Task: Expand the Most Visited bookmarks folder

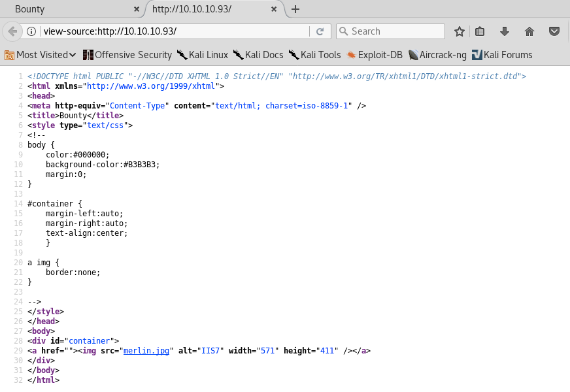Action: click(x=41, y=55)
